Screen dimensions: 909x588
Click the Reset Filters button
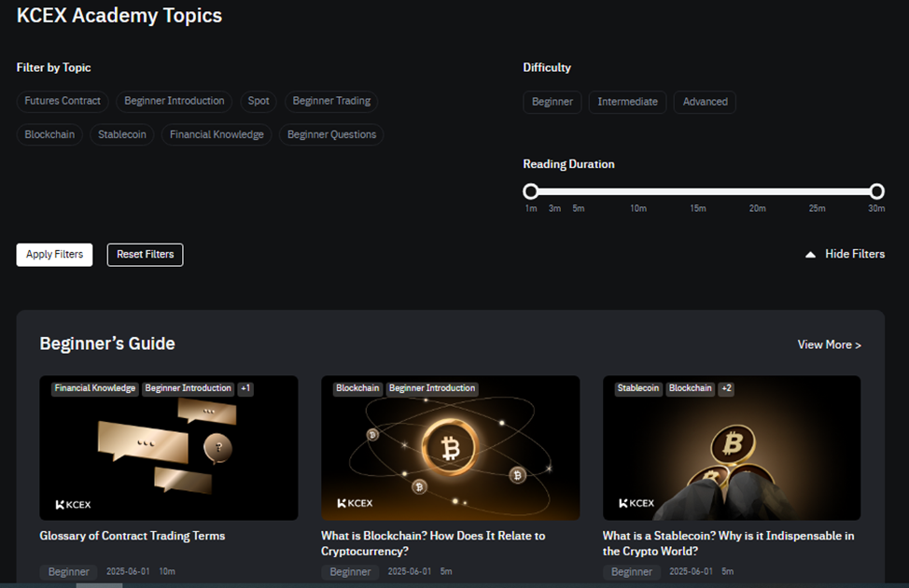[x=145, y=255]
